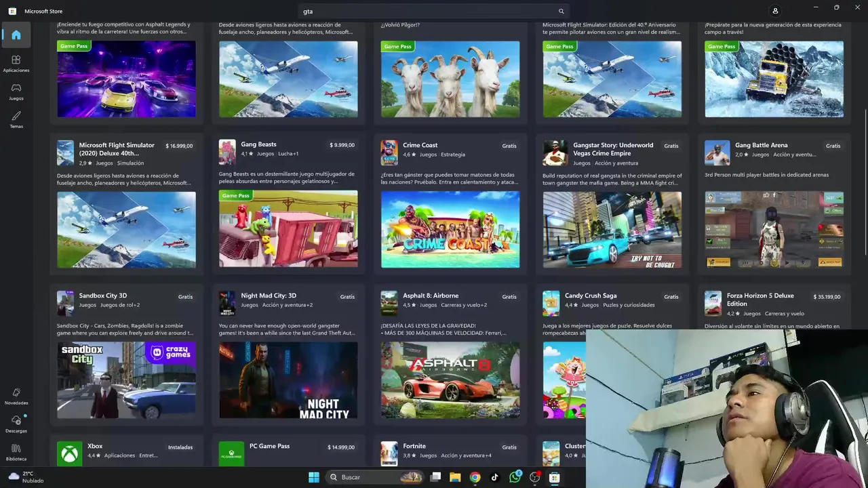This screenshot has height=488, width=868.
Task: Open Novedades in the sidebar
Action: tap(16, 396)
